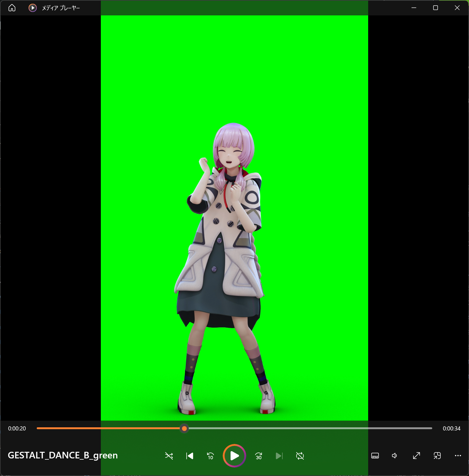Toggle shuffle playback
The height and width of the screenshot is (476, 469).
tap(169, 456)
